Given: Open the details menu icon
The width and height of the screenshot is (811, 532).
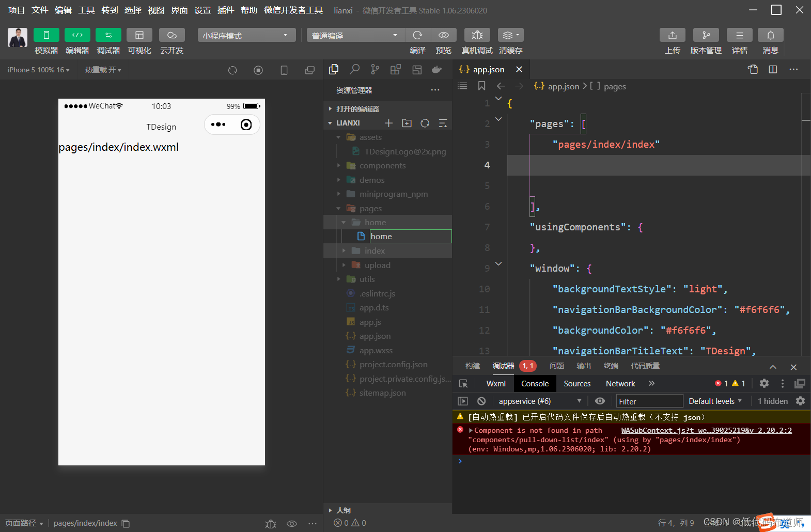Looking at the screenshot, I should pos(740,35).
